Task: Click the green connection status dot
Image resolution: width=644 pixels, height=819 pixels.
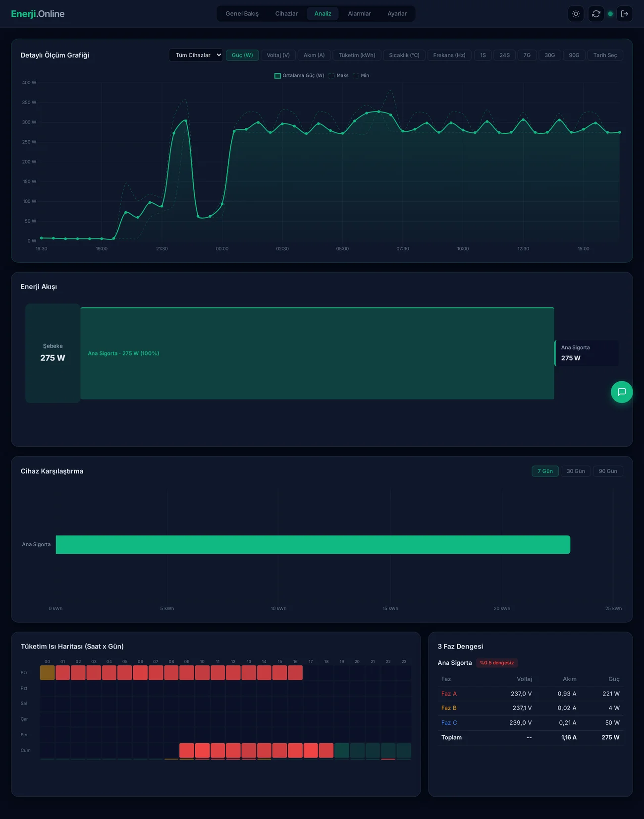Action: click(610, 14)
